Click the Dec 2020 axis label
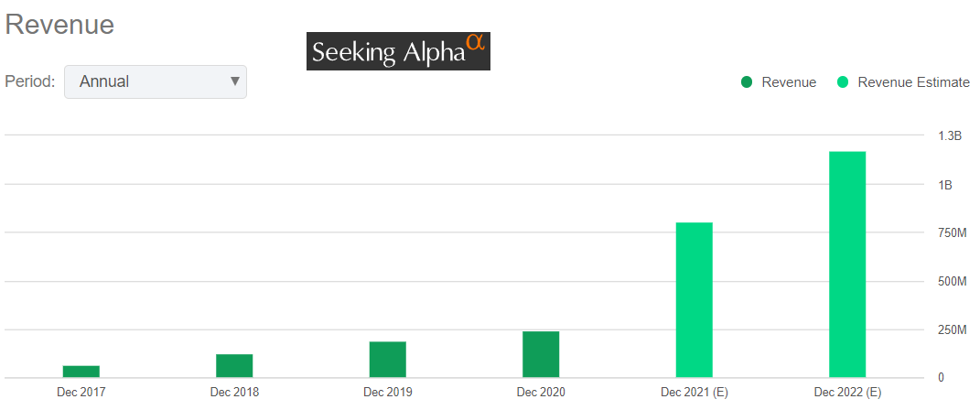The width and height of the screenshot is (980, 410). coord(541,393)
